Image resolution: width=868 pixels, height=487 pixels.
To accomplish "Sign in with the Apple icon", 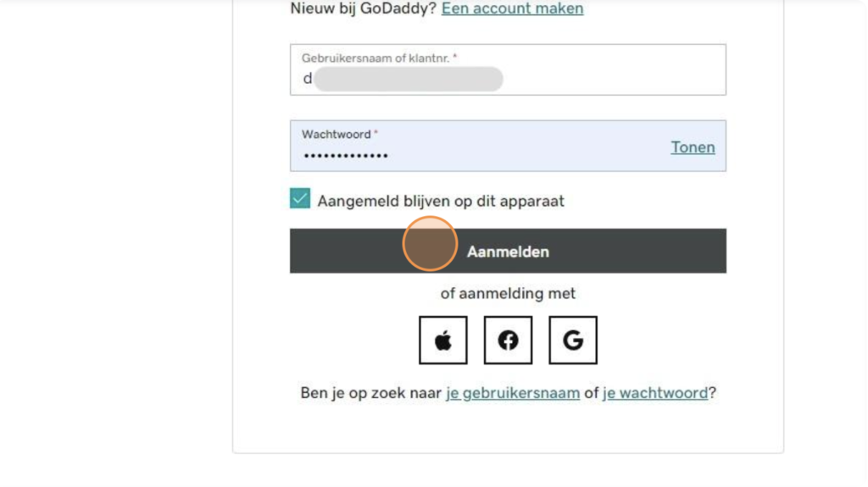I will tap(442, 340).
